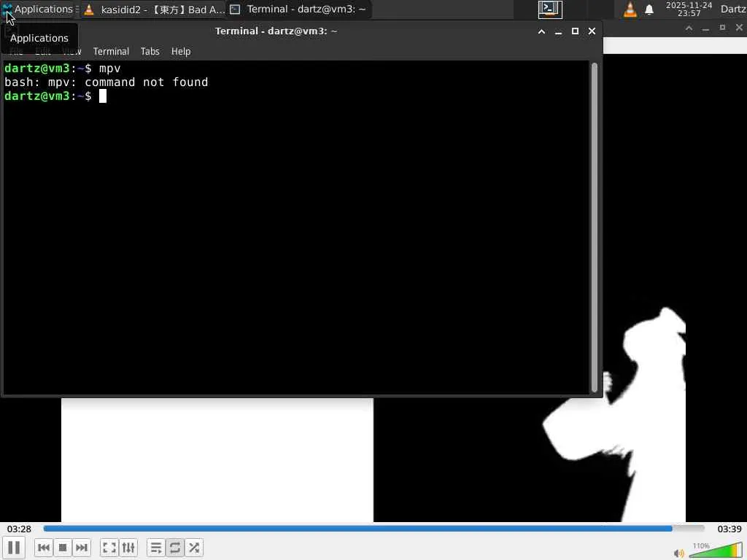Viewport: 747px width, 560px height.
Task: Click the date and time clock
Action: tap(689, 9)
